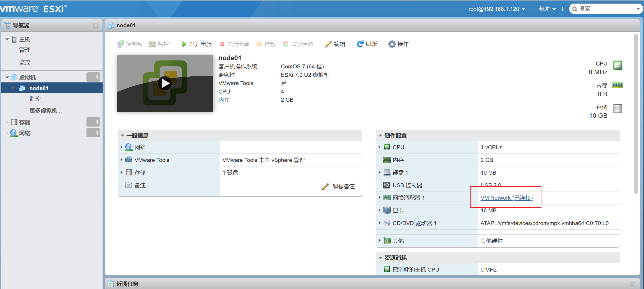Click the Recent Tasks (近期任务) panel header
Screen dimensions: 644x289
[372, 284]
